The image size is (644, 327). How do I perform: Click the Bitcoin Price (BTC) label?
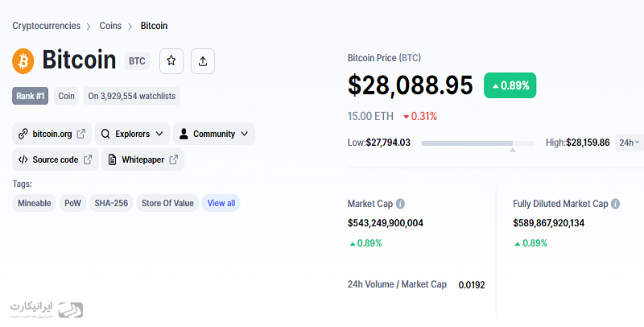pos(385,58)
